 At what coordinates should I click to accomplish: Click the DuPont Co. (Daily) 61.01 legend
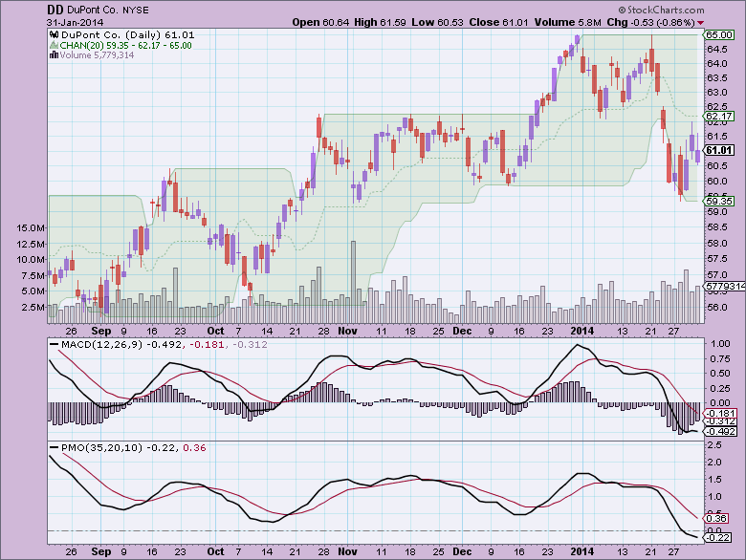pyautogui.click(x=127, y=34)
